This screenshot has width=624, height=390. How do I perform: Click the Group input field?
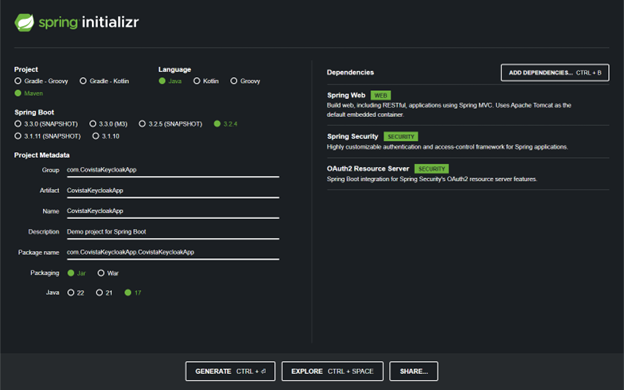tap(173, 170)
